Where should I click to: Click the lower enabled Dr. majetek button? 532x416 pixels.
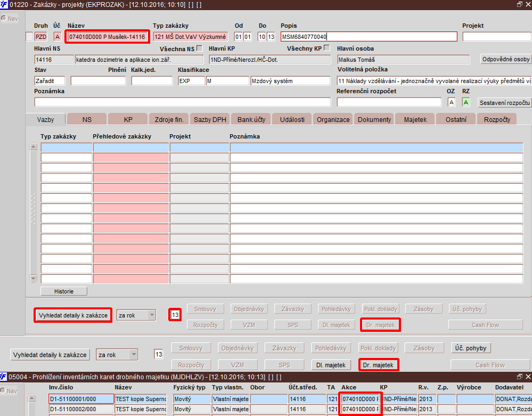(x=378, y=365)
